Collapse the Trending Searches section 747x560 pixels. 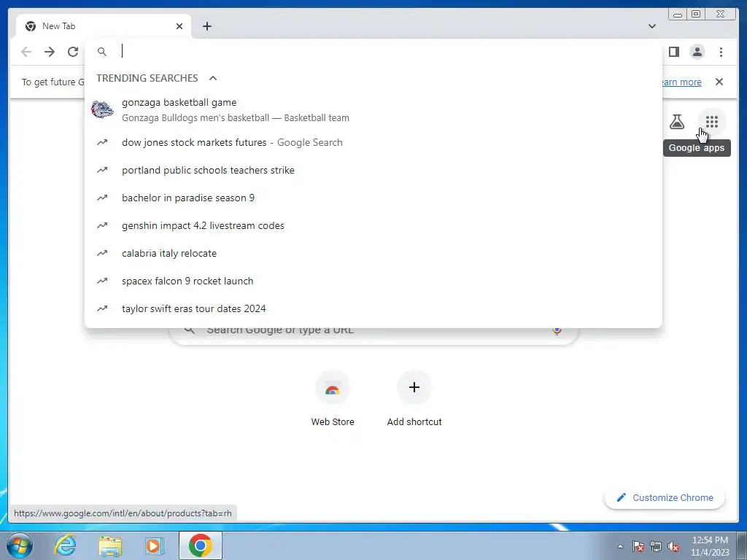(x=213, y=78)
